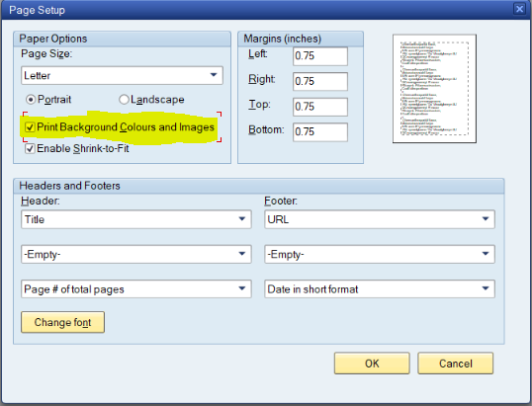Click the Paper Options group heading
This screenshot has width=532, height=406.
[53, 39]
